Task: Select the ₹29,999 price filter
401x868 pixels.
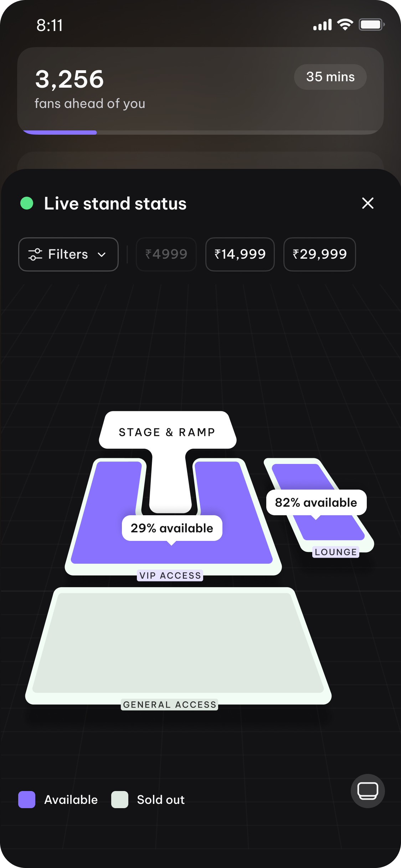Action: [319, 254]
